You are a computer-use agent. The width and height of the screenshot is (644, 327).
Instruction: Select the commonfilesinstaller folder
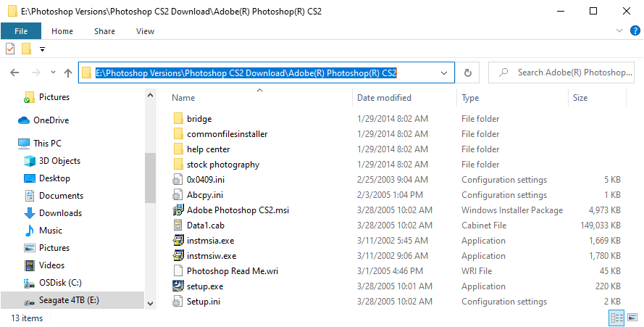pyautogui.click(x=227, y=134)
